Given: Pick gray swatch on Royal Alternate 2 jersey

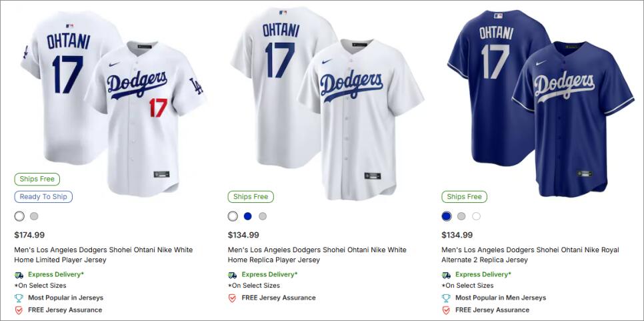Looking at the screenshot, I should (461, 216).
